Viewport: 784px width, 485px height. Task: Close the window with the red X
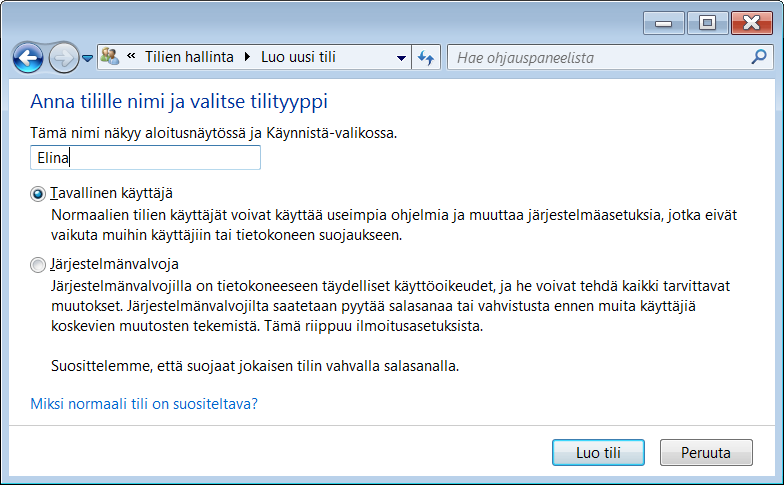[752, 23]
